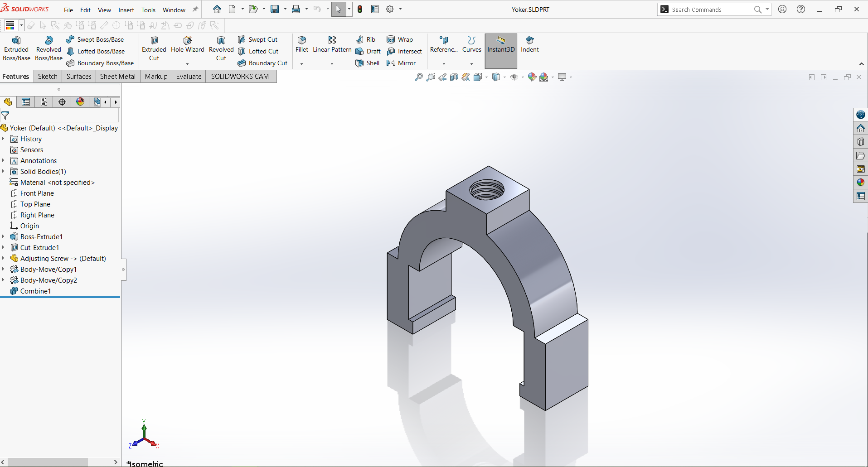Open the PropertyManager tab icon

26,102
